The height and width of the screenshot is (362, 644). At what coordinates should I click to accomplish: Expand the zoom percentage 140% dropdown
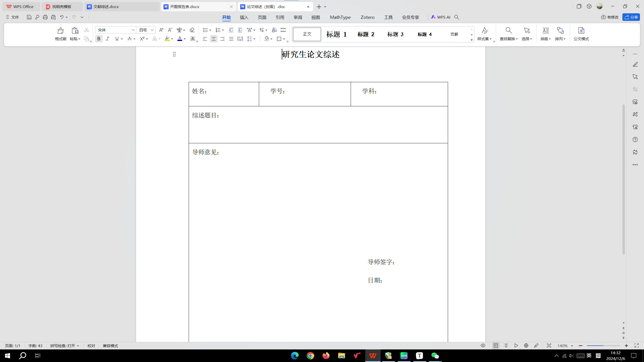click(572, 346)
